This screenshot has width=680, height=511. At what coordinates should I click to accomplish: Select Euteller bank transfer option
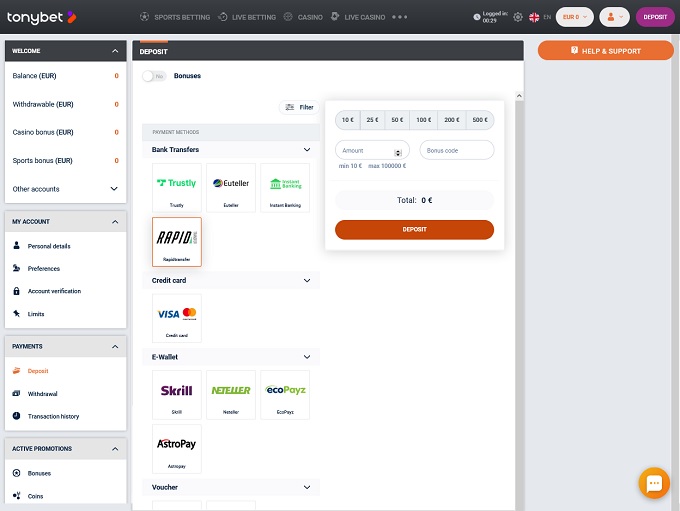pos(231,187)
